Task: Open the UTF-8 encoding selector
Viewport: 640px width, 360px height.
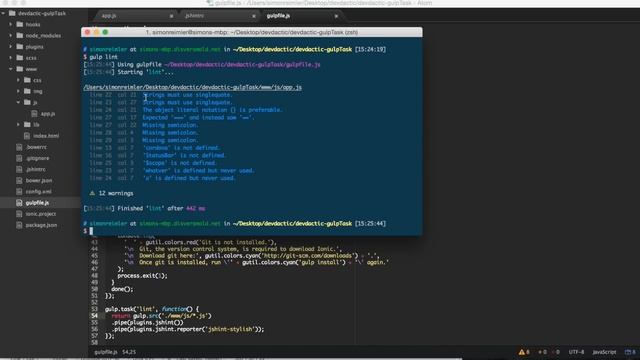Action: tap(576, 352)
